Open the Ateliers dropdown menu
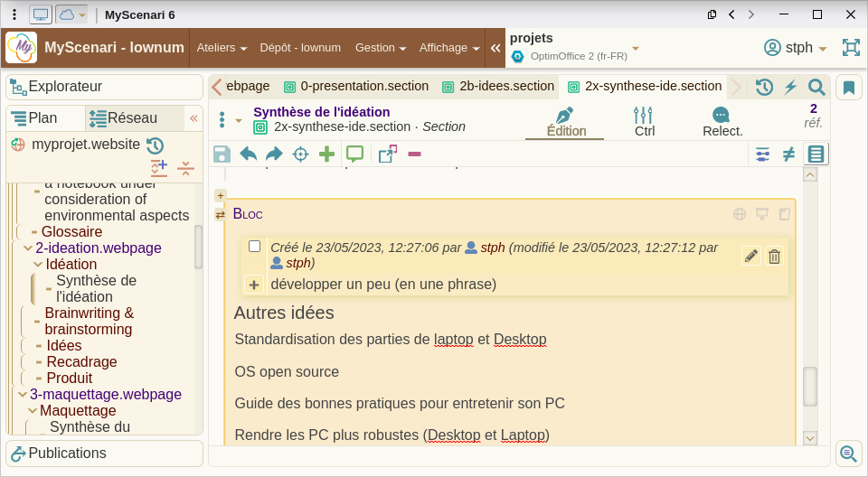Screen dimensions: 868x477 [221, 48]
